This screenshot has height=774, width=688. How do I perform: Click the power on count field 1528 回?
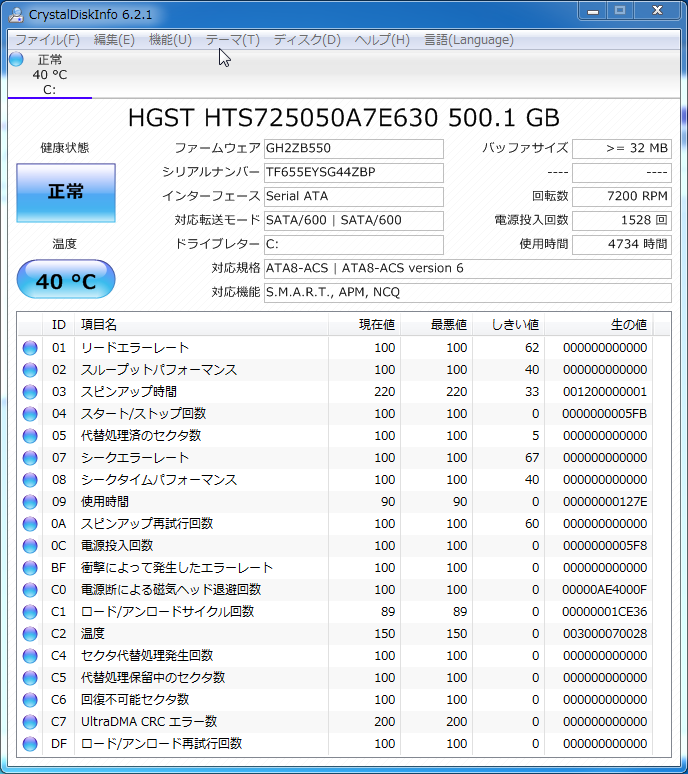(622, 221)
